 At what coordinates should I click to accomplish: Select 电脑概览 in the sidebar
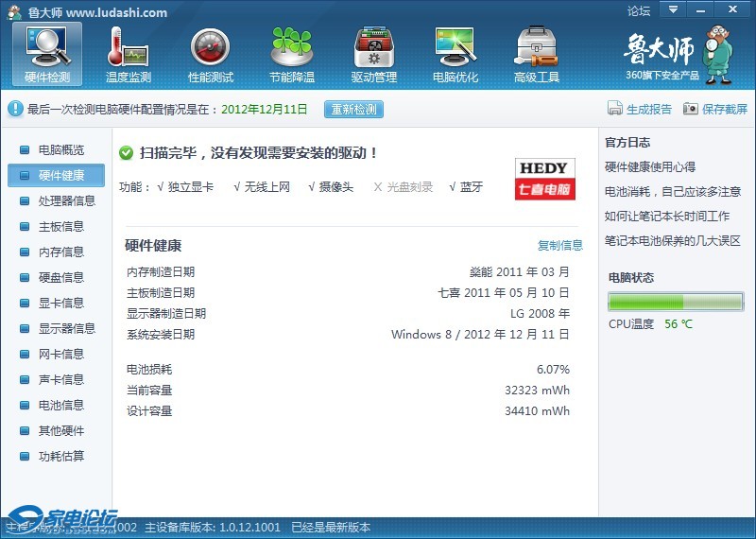click(60, 150)
